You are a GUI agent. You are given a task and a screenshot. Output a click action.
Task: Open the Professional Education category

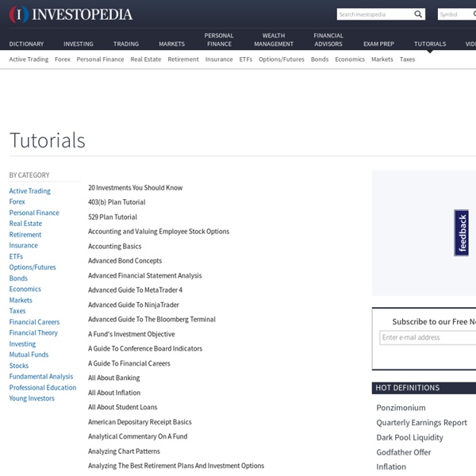(x=43, y=388)
